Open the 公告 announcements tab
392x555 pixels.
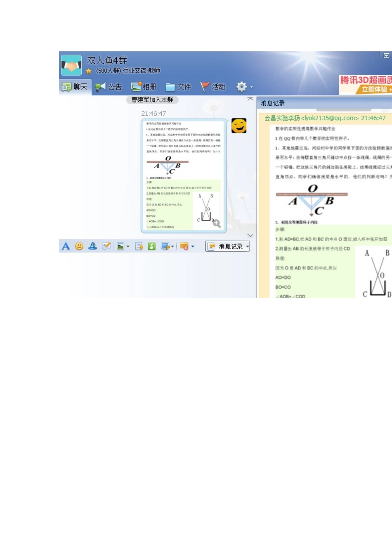(109, 87)
